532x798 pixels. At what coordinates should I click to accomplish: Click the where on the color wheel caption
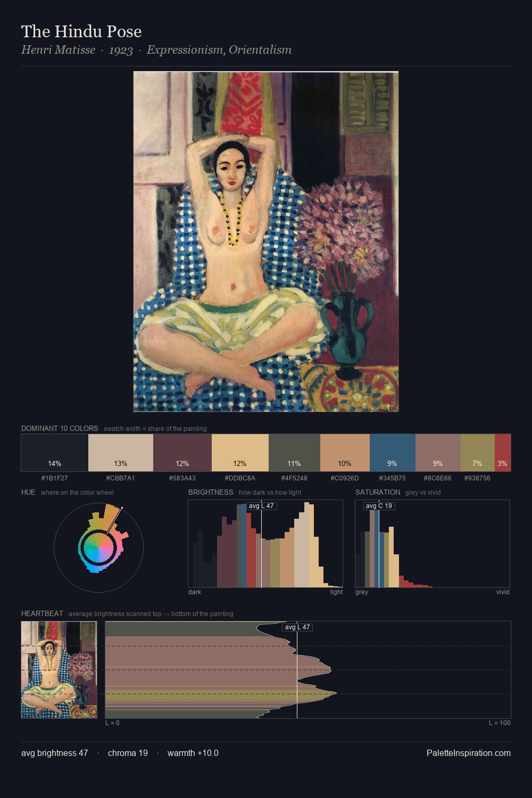pos(77,493)
